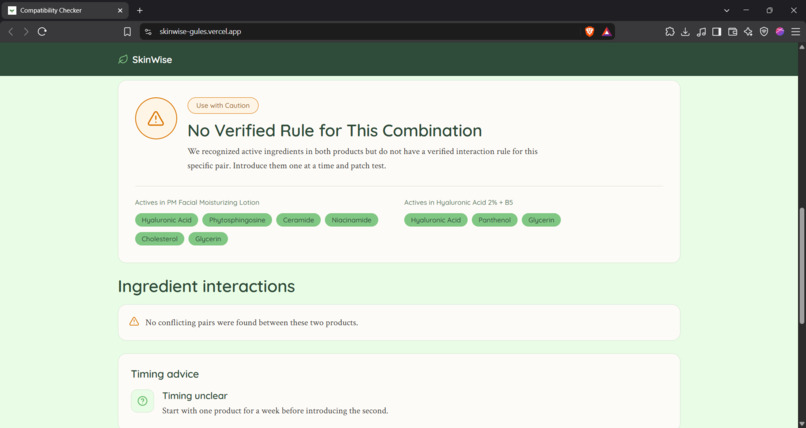Bookmark this page
Viewport: 806px width, 428px height.
(127, 32)
